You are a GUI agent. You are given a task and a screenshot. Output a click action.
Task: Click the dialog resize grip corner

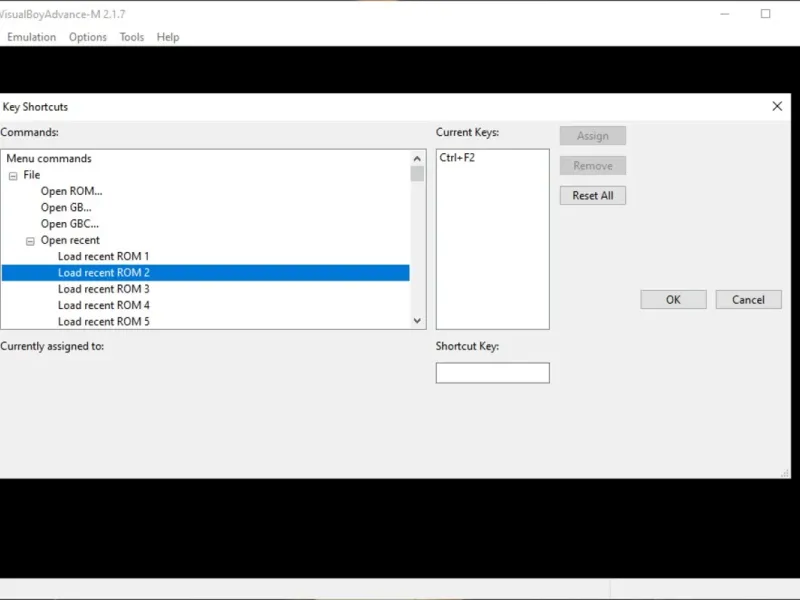coord(785,473)
